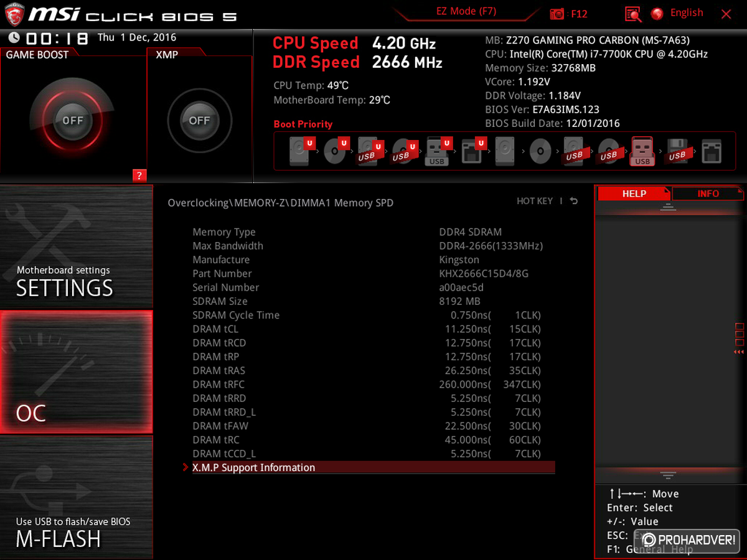Screen dimensions: 747x560
Task: Click the DDR Speed 2666 MHz readout
Action: (x=357, y=62)
